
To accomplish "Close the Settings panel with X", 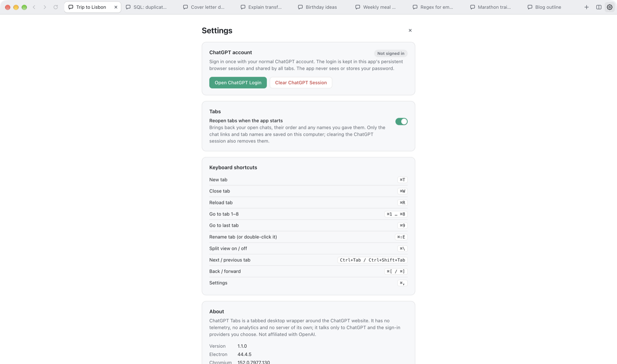I will point(410,30).
